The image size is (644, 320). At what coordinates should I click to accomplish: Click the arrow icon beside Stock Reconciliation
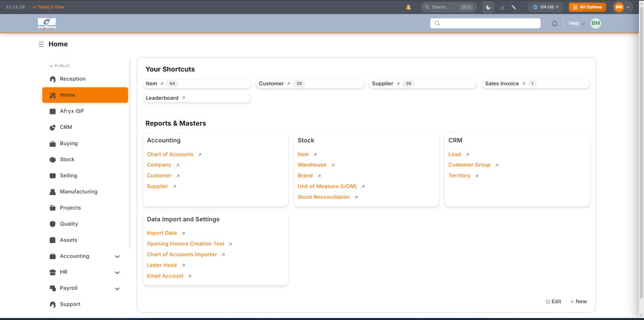[x=356, y=197]
